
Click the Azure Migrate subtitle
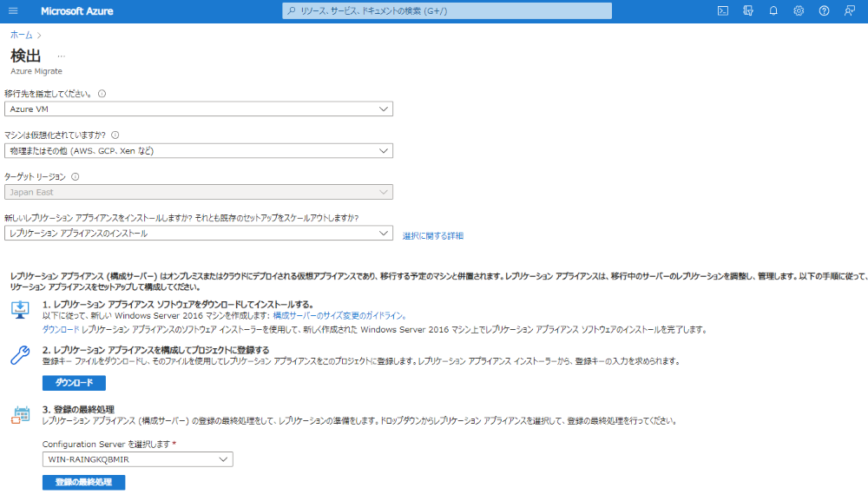pyautogui.click(x=36, y=71)
